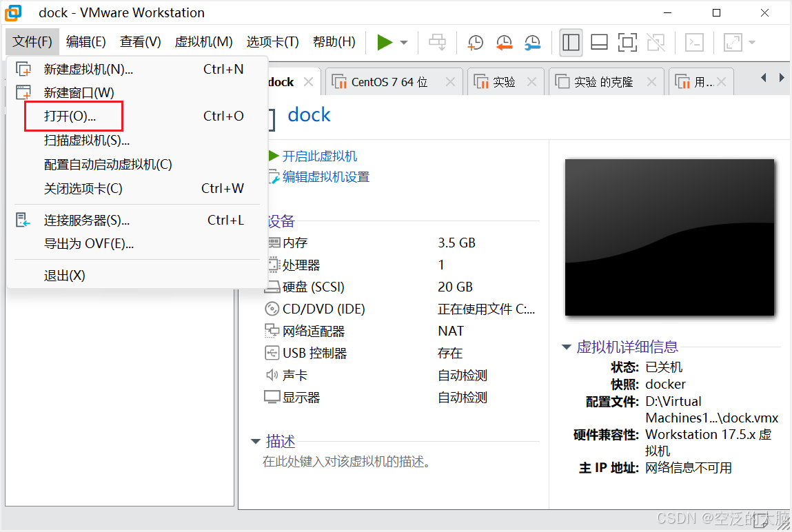Select the 显示器 device row
Image resolution: width=792 pixels, height=532 pixels.
pos(402,398)
